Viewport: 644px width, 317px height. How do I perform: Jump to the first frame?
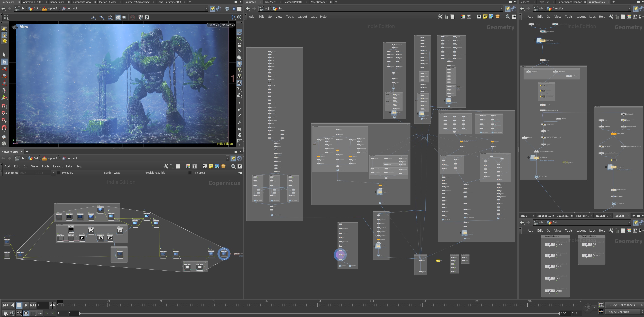coord(5,305)
